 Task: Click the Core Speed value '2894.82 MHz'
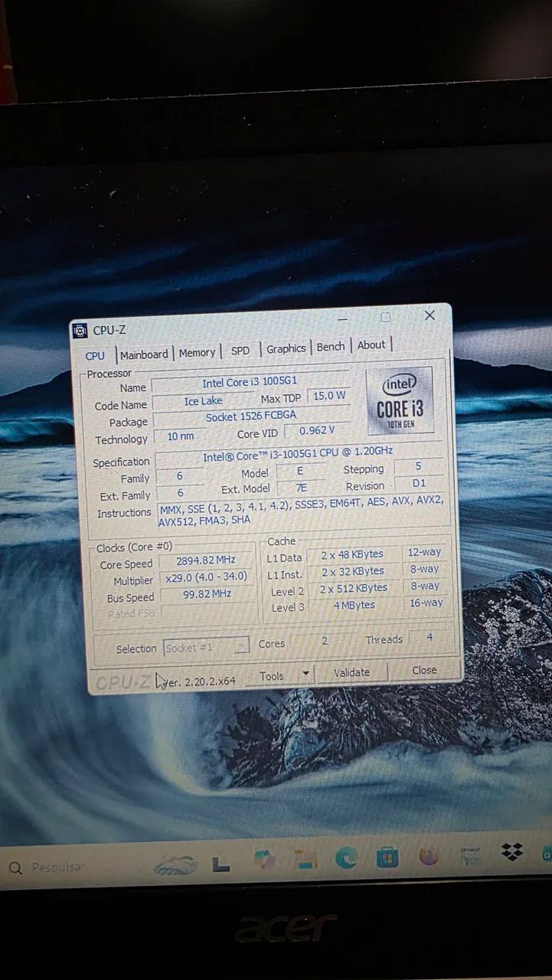point(204,562)
